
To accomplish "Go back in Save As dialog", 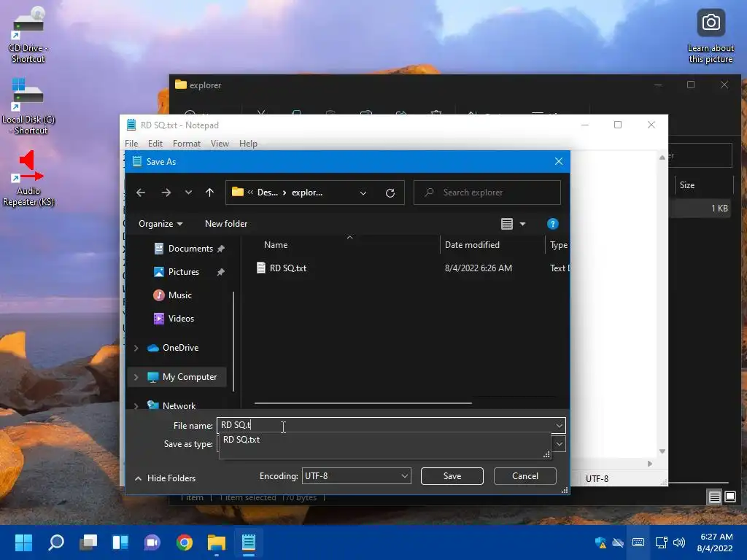I will click(x=141, y=192).
